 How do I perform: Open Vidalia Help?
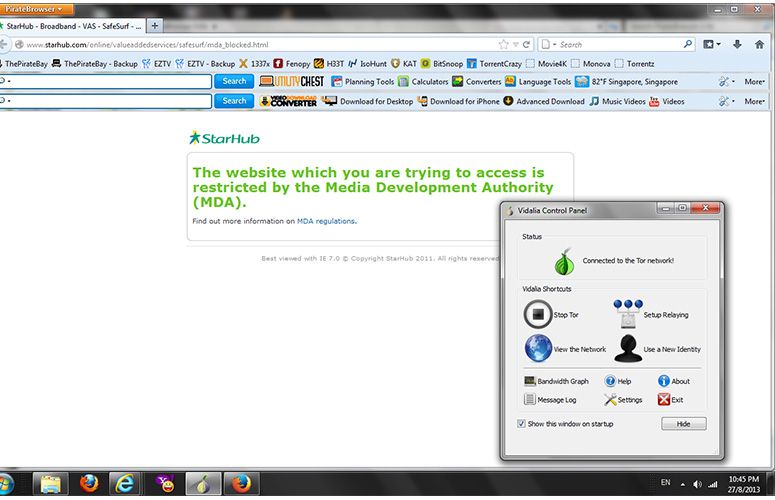[x=618, y=381]
